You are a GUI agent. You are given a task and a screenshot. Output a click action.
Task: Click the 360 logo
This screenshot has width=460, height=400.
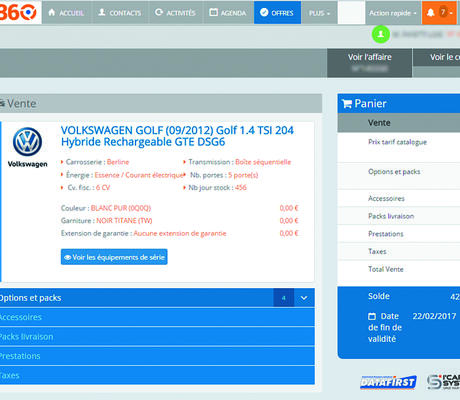(x=18, y=12)
